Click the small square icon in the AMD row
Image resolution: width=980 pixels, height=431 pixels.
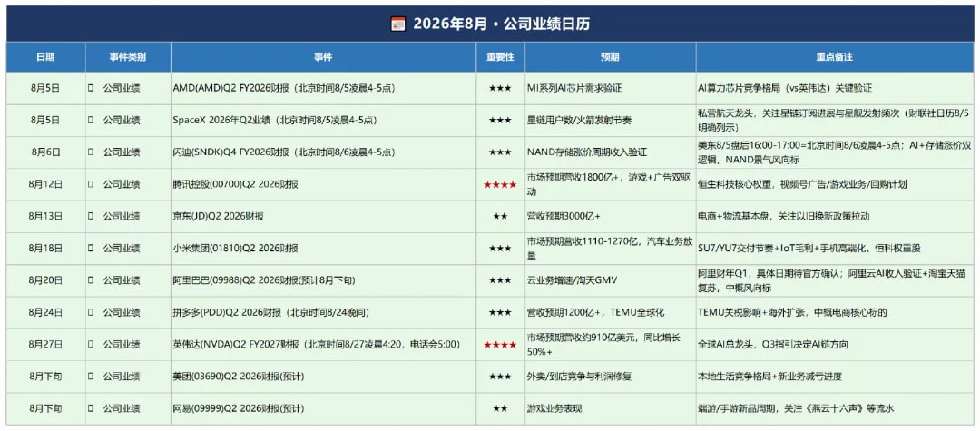(92, 88)
